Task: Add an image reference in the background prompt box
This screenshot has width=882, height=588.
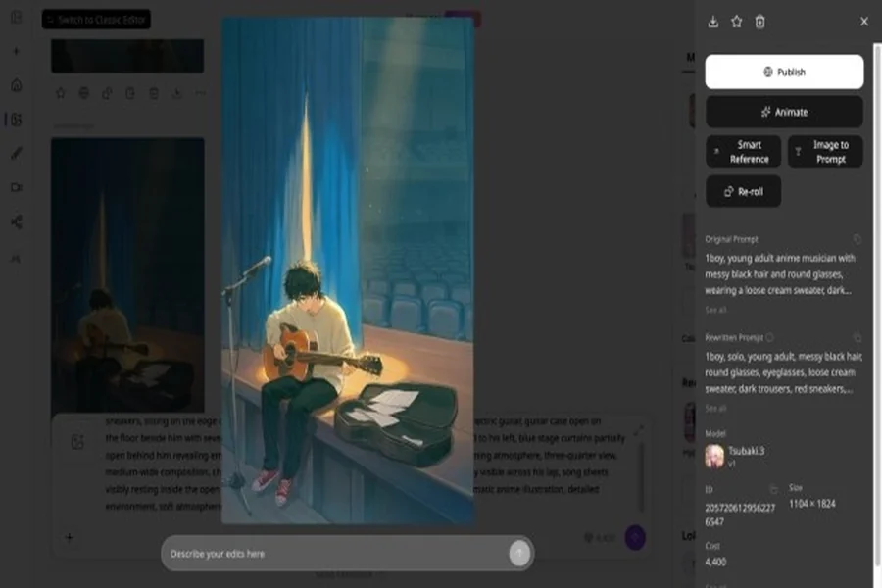Action: pyautogui.click(x=77, y=442)
